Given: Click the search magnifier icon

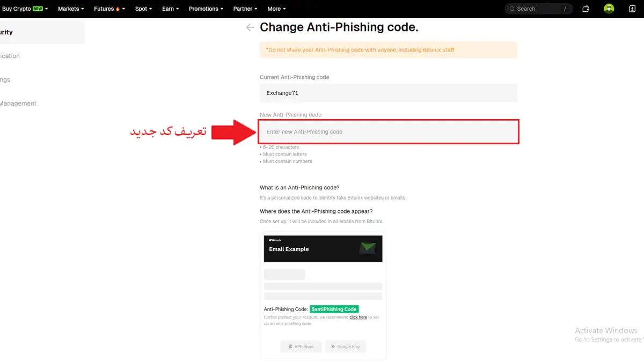Looking at the screenshot, I should [512, 9].
